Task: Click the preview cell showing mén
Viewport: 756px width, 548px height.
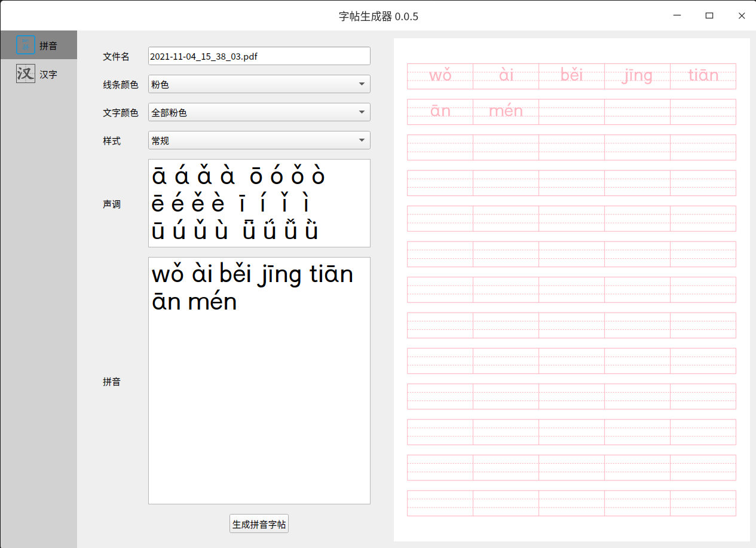Action: 506,111
